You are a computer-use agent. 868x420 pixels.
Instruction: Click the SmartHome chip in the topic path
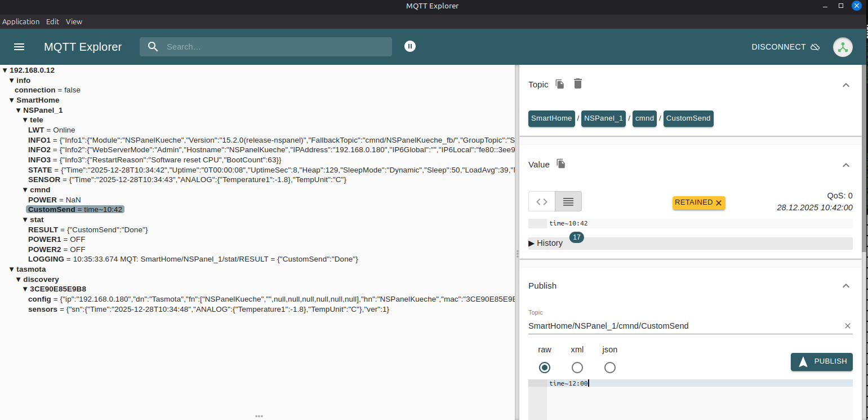click(551, 118)
